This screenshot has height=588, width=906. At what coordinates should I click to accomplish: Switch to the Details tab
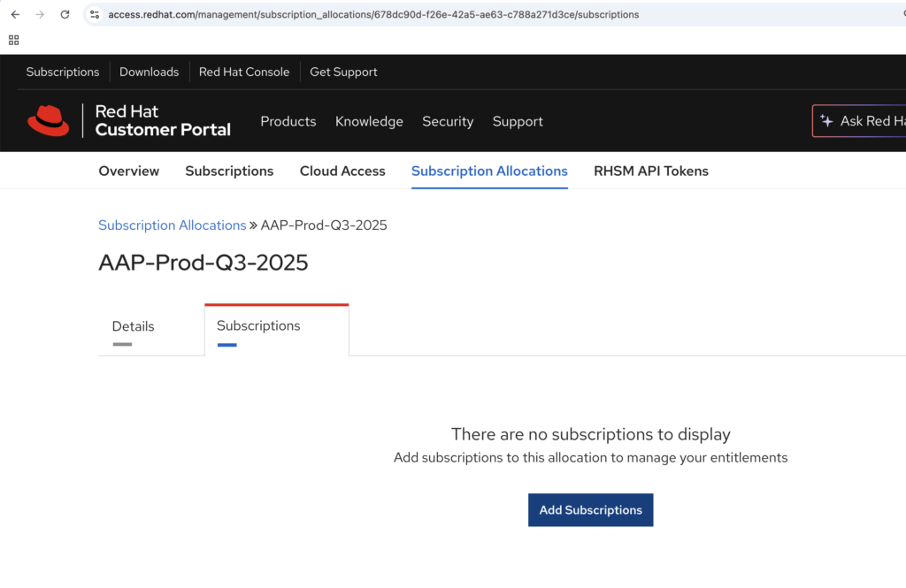point(133,326)
